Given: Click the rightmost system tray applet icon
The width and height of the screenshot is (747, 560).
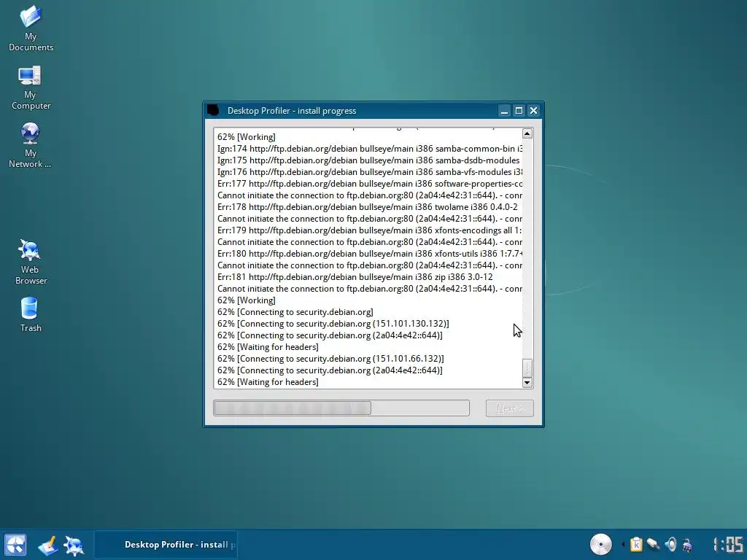Looking at the screenshot, I should point(687,544).
